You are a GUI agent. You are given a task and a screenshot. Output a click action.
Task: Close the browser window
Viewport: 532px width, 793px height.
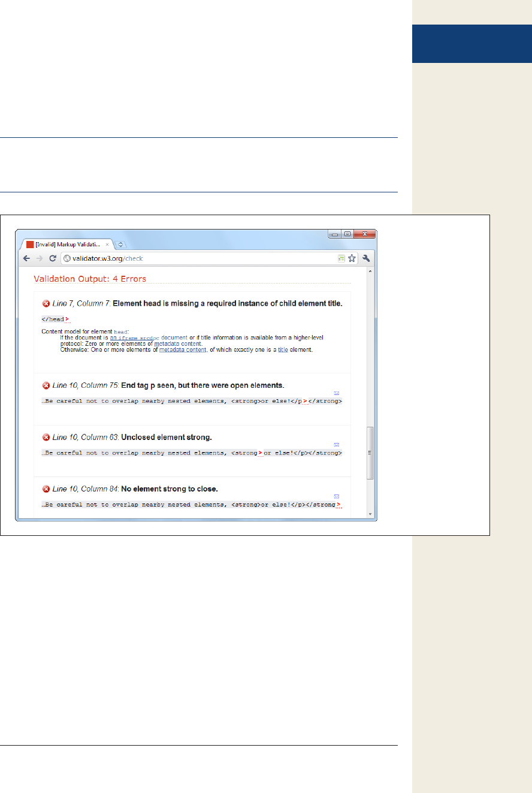pos(364,234)
